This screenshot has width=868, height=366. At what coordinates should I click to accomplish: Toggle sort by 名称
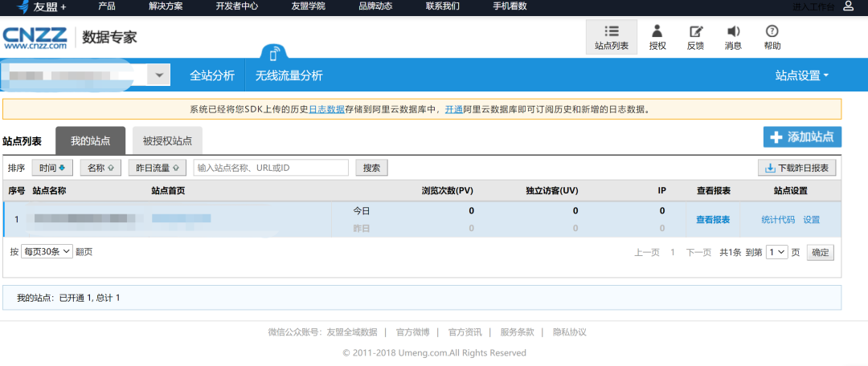coord(100,168)
